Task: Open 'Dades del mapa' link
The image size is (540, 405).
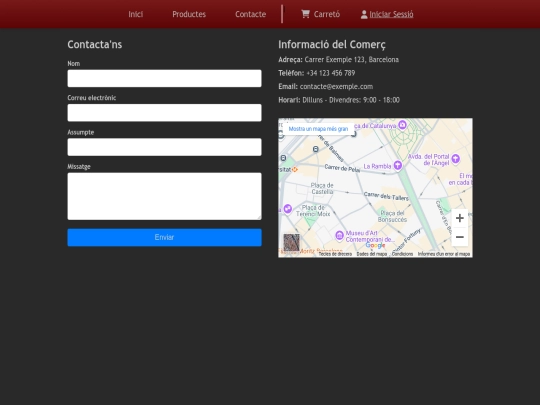Action: 372,254
